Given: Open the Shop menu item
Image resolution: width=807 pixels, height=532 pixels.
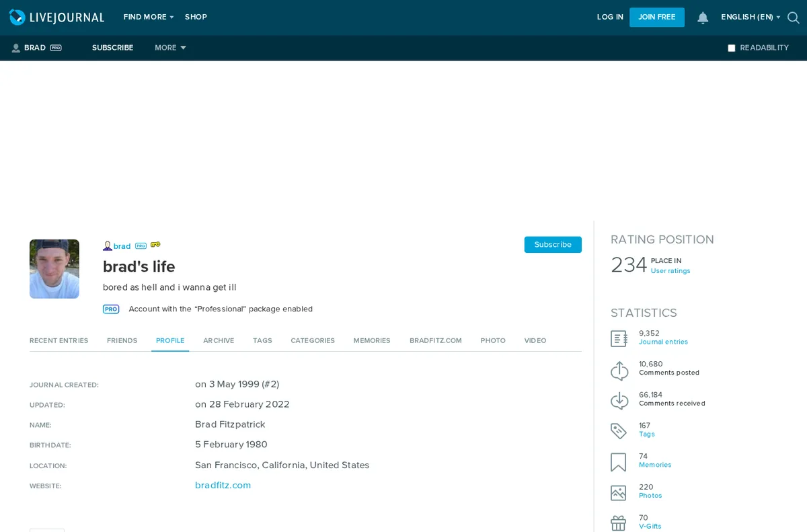Looking at the screenshot, I should click(196, 17).
